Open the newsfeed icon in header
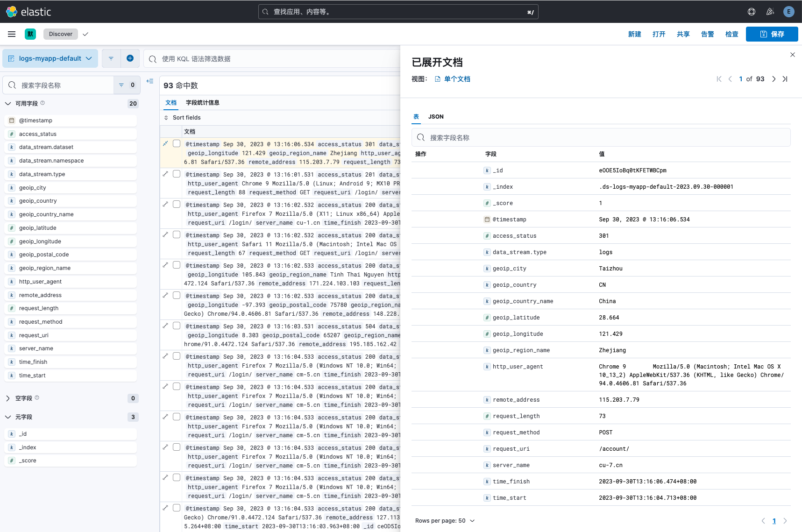Viewport: 802px width, 532px height. (770, 12)
